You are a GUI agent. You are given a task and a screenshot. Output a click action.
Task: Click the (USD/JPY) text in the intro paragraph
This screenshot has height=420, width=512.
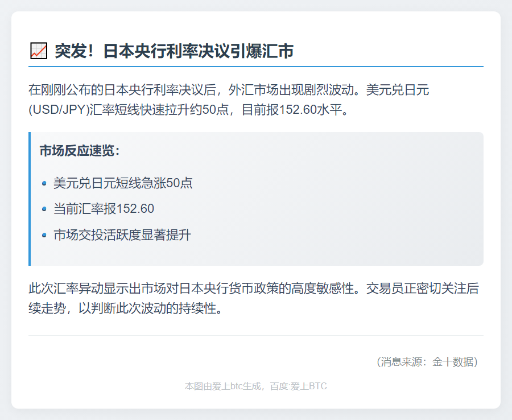59,109
